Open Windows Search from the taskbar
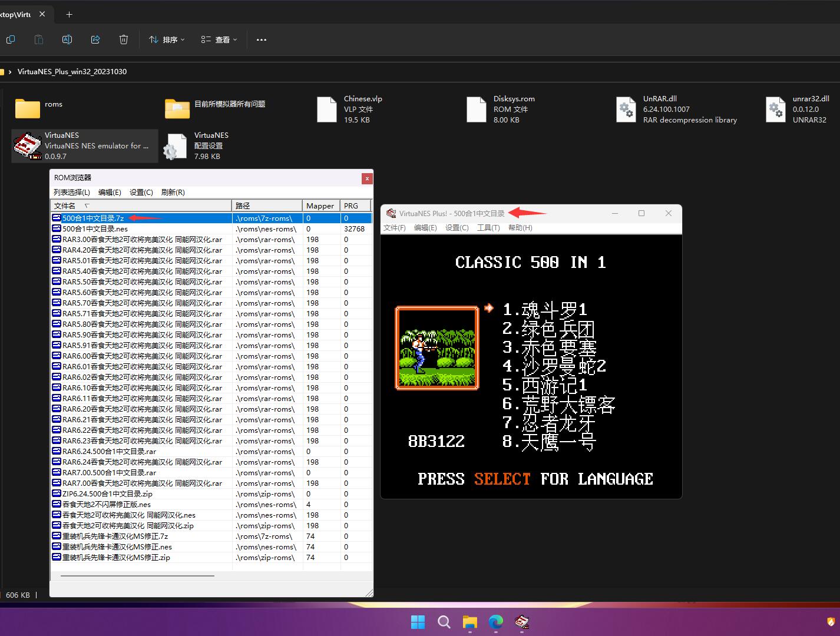The image size is (840, 636). pos(444,622)
